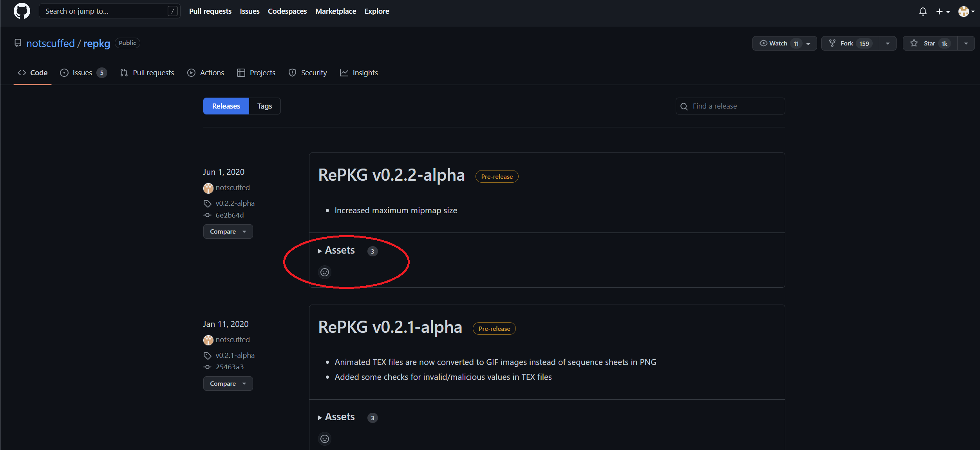Open commit 6e2b64d
Viewport: 980px width, 450px height.
pyautogui.click(x=230, y=215)
